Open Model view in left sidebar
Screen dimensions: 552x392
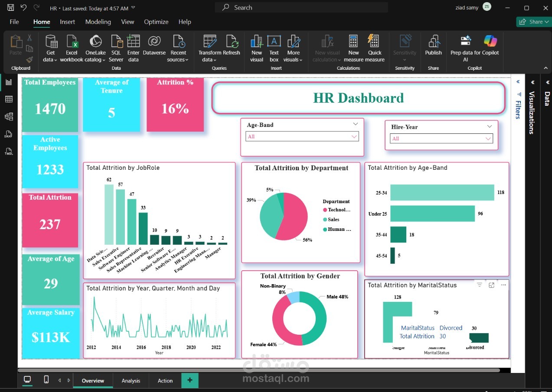coord(9,117)
